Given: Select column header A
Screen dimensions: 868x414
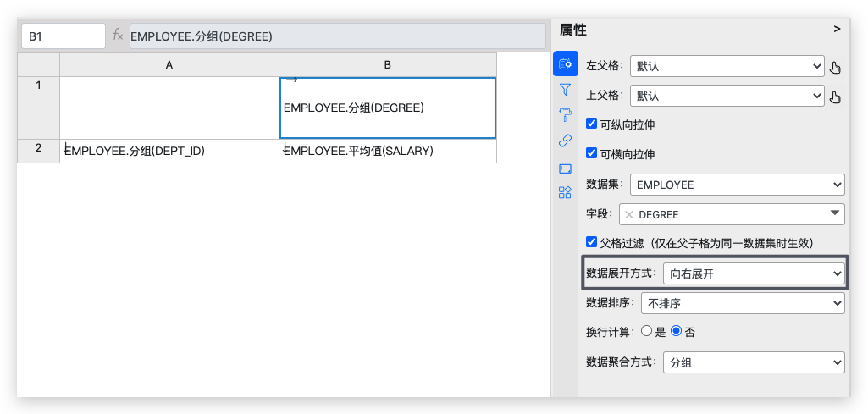Looking at the screenshot, I should 169,64.
